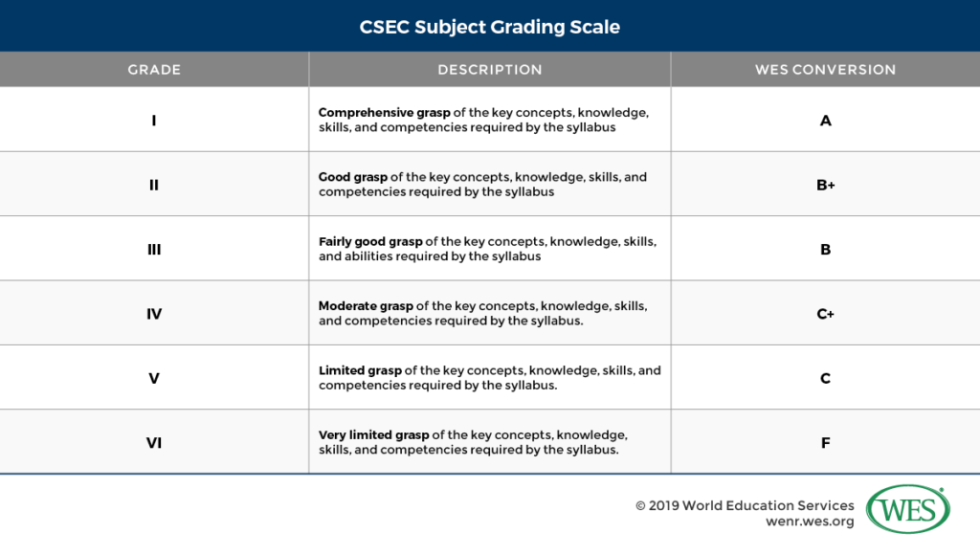Select the grade I cell
This screenshot has height=555, width=980.
(154, 121)
